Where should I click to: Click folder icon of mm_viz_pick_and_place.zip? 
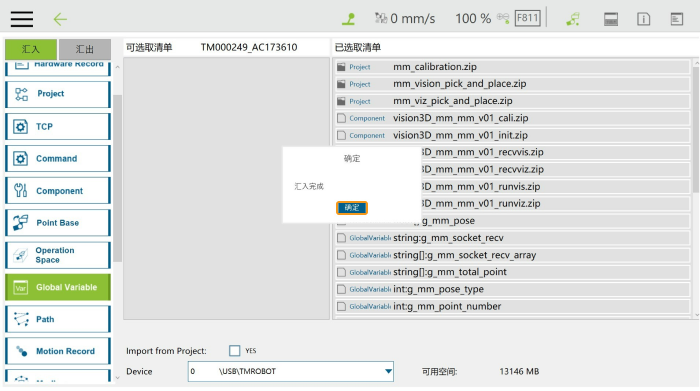(341, 101)
